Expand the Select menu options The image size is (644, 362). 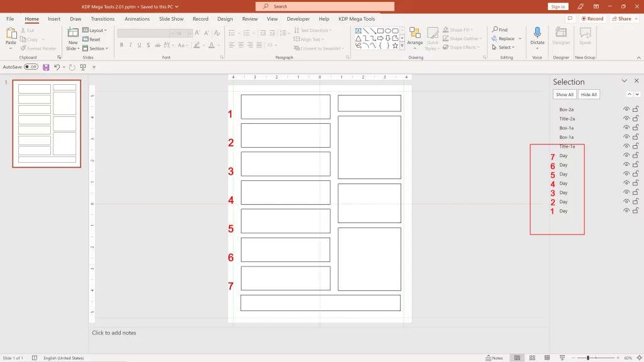[x=504, y=47]
